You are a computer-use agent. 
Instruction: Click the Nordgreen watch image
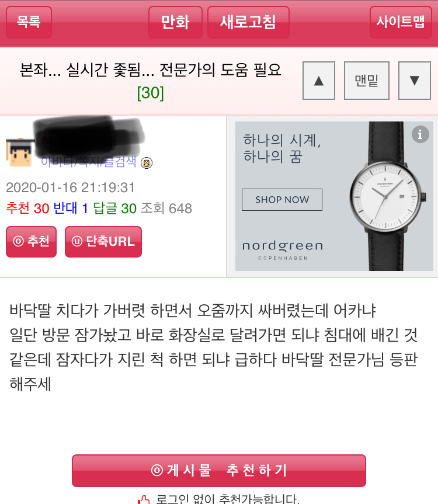(x=387, y=196)
